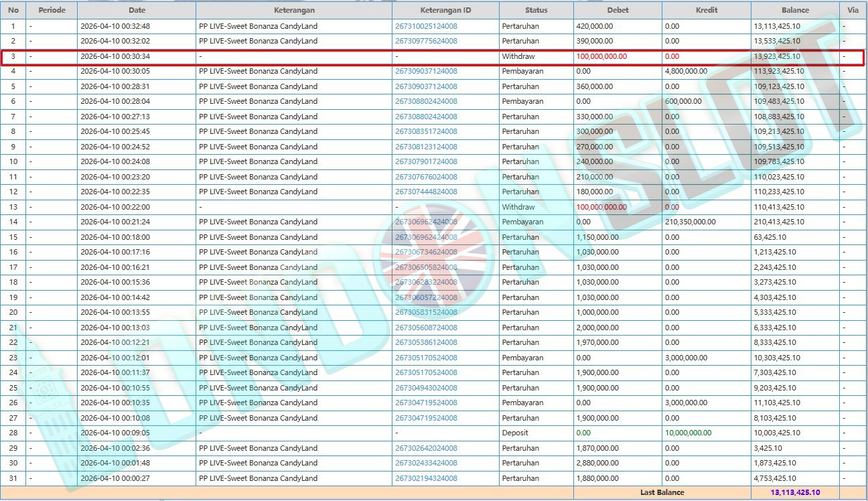Click the Keterangan column header

[294, 10]
